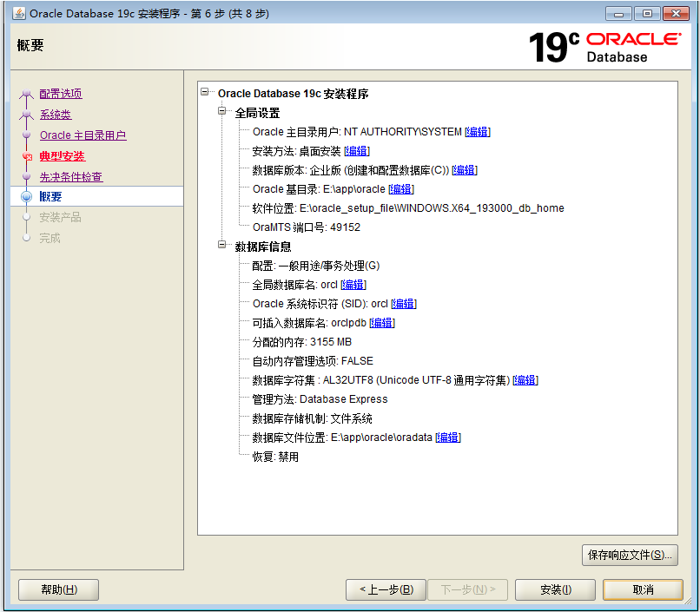The width and height of the screenshot is (700, 612).
Task: Collapse the Oracle Database 19c 安装程序 root node
Action: 204,92
